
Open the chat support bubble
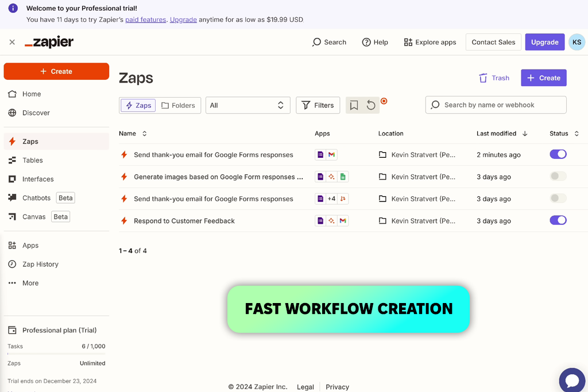coord(572,381)
